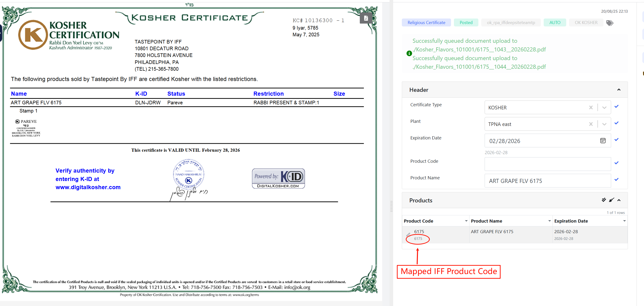
Task: Clear the KOSHER Certificate Type value
Action: (x=591, y=107)
